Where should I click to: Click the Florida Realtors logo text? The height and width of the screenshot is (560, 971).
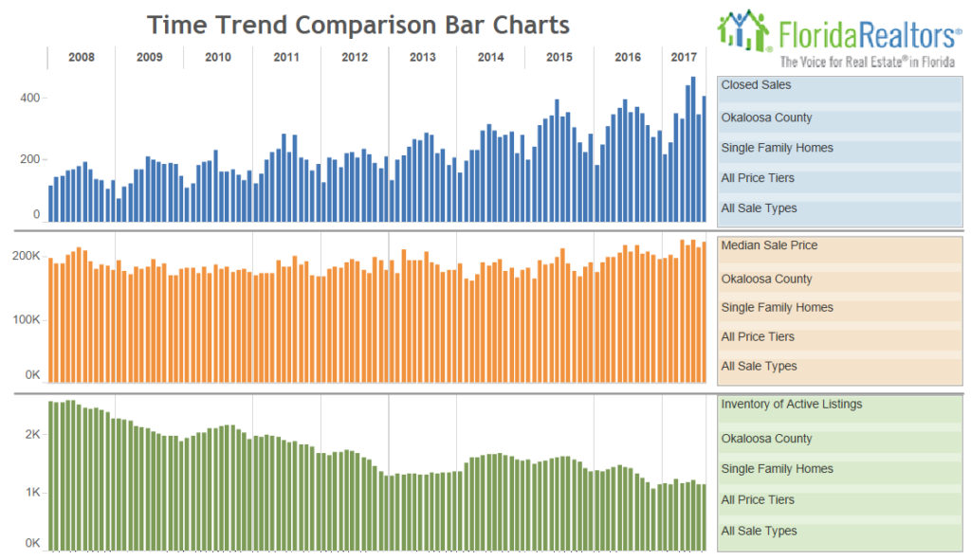(x=869, y=37)
